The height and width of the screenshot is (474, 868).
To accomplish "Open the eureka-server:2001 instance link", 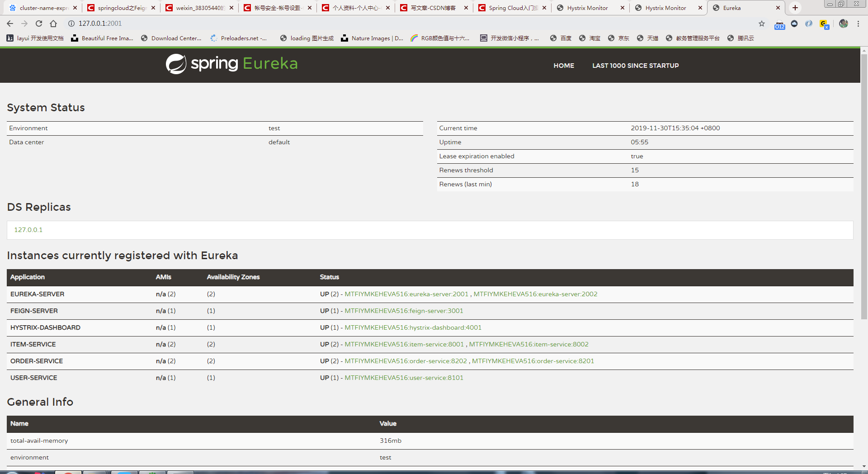I will 406,294.
